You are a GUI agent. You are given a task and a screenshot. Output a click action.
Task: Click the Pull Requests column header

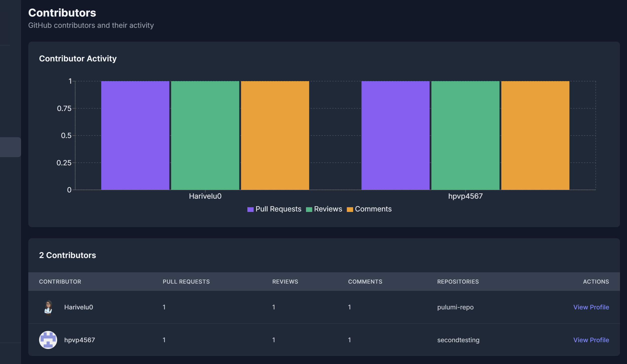coord(186,282)
